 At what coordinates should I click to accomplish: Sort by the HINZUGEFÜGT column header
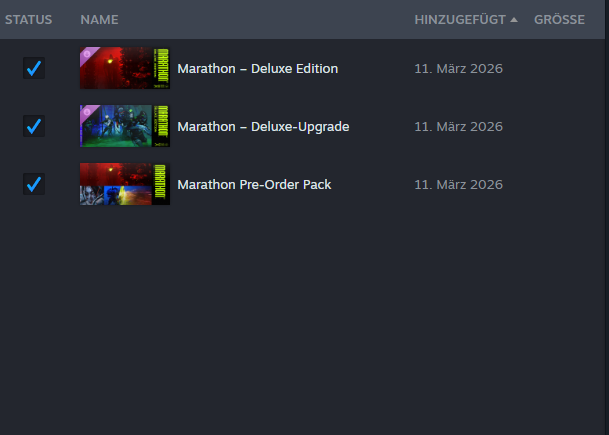coord(460,19)
